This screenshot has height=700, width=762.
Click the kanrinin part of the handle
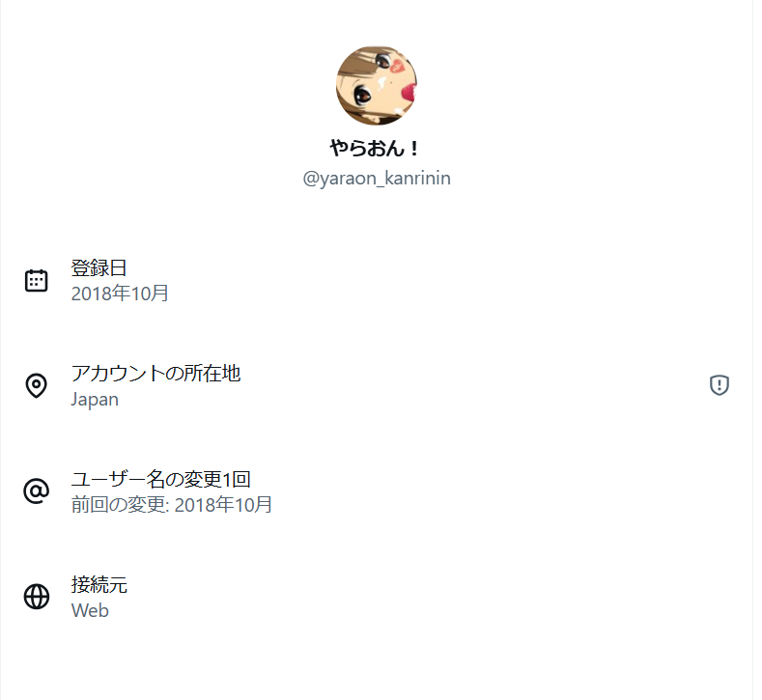(x=416, y=179)
